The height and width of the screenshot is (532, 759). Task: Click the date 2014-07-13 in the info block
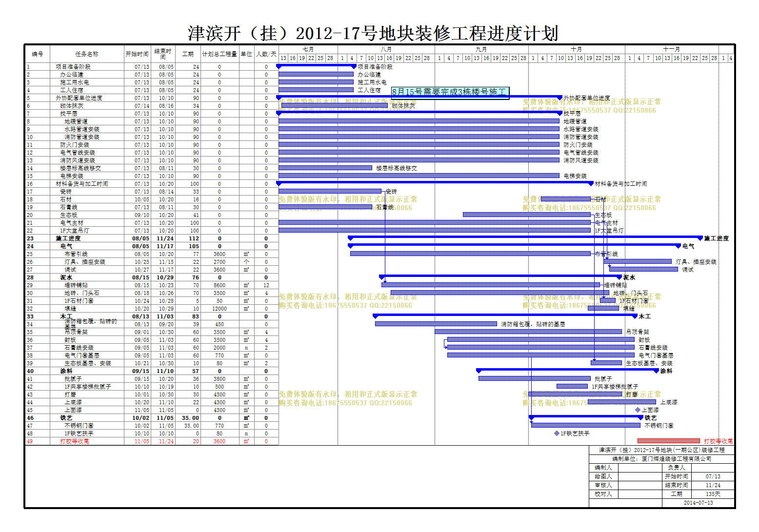(698, 503)
